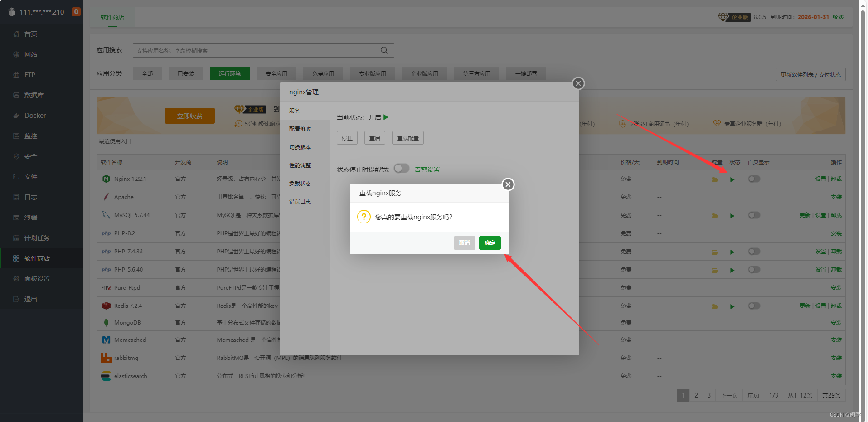
Task: Open PHP-5.6.40 folder location icon
Action: 715,270
